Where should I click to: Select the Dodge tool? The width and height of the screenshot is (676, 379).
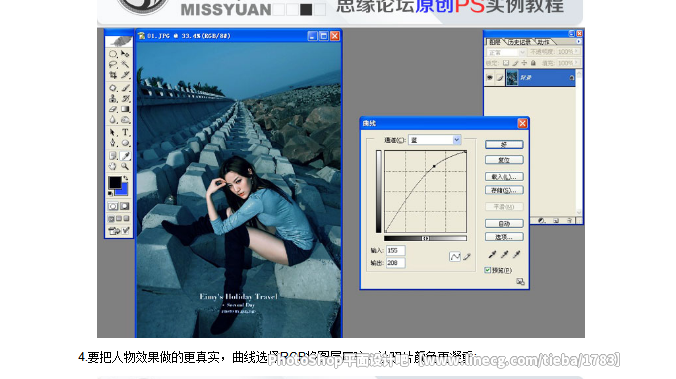point(125,119)
